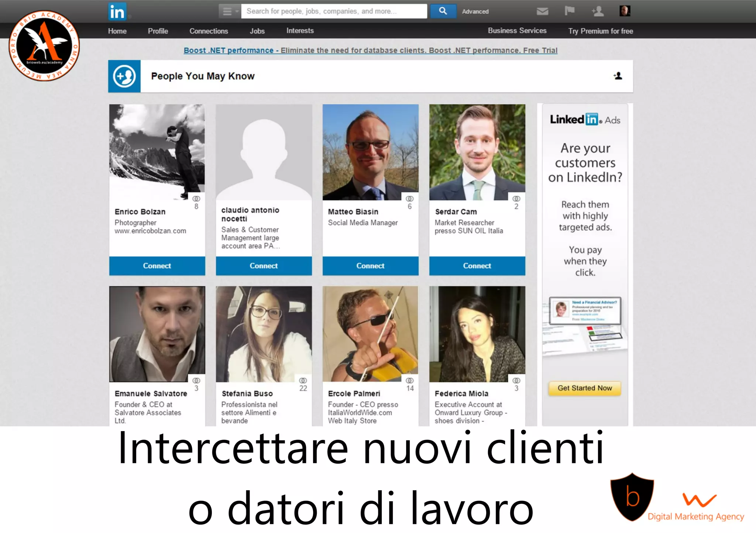View Matteo Biasin's 6 shared connections
The width and height of the screenshot is (756, 533).
coord(410,202)
